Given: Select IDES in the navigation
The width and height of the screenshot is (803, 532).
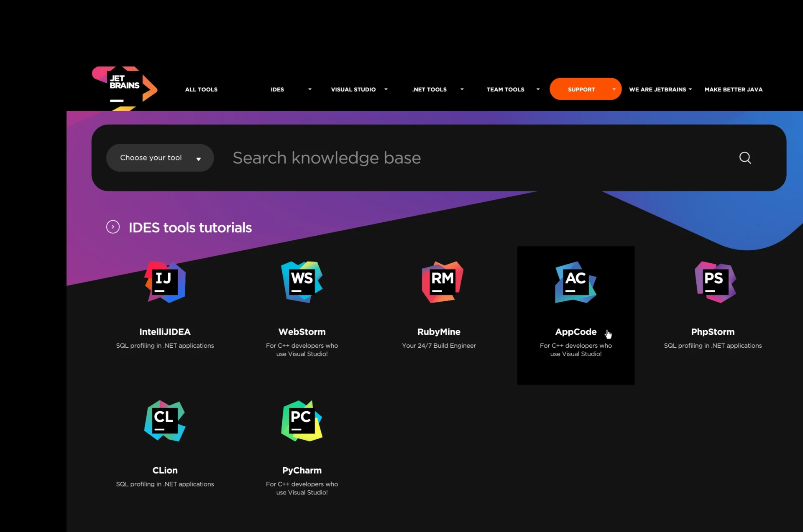Looking at the screenshot, I should pos(277,89).
